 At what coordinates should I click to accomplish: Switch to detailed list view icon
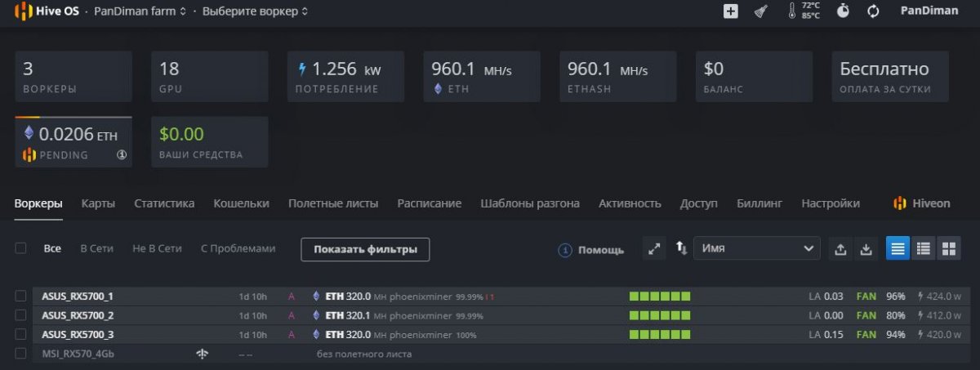coord(923,249)
